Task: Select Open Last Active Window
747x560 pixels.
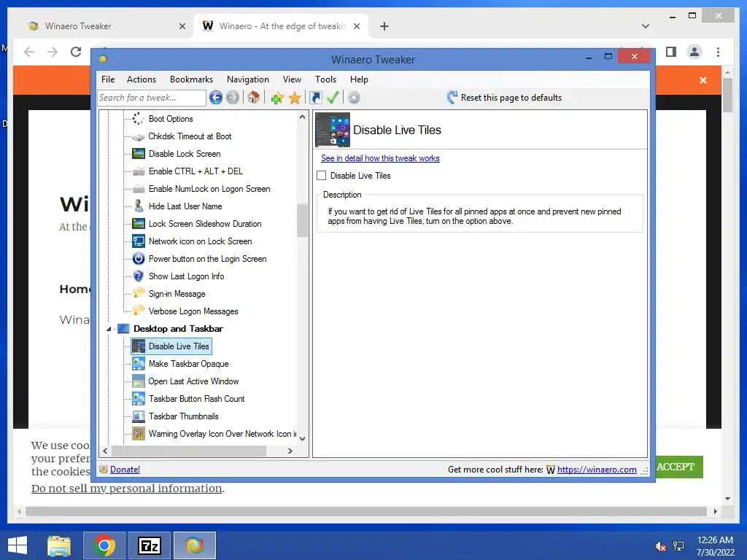Action: [x=193, y=381]
